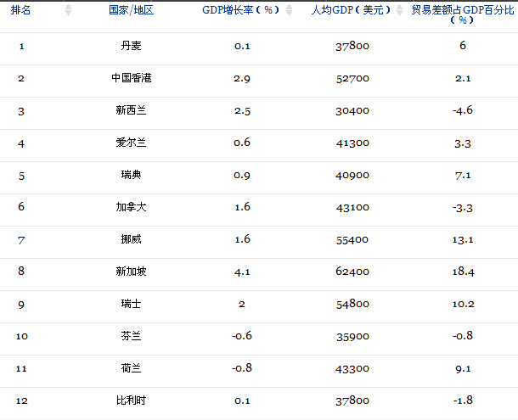Select the 荷兰 country cell
The height and width of the screenshot is (420, 518).
click(x=131, y=368)
